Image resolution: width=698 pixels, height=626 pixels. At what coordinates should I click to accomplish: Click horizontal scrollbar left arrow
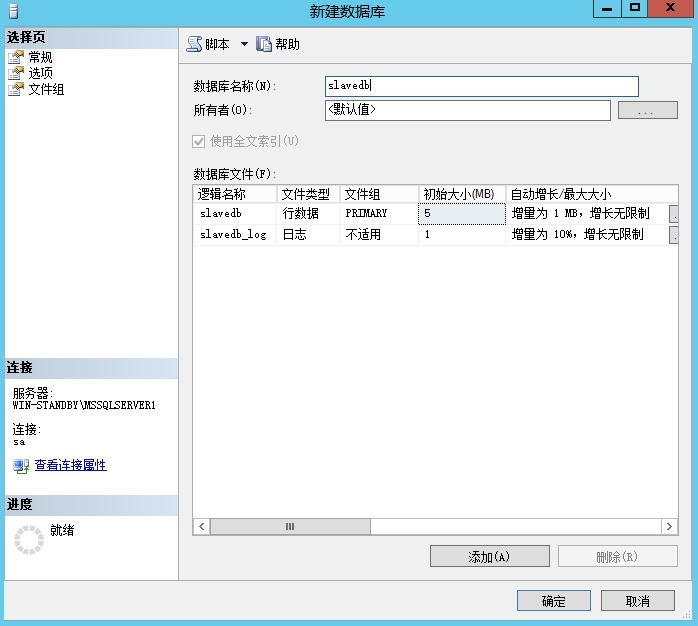pos(201,526)
